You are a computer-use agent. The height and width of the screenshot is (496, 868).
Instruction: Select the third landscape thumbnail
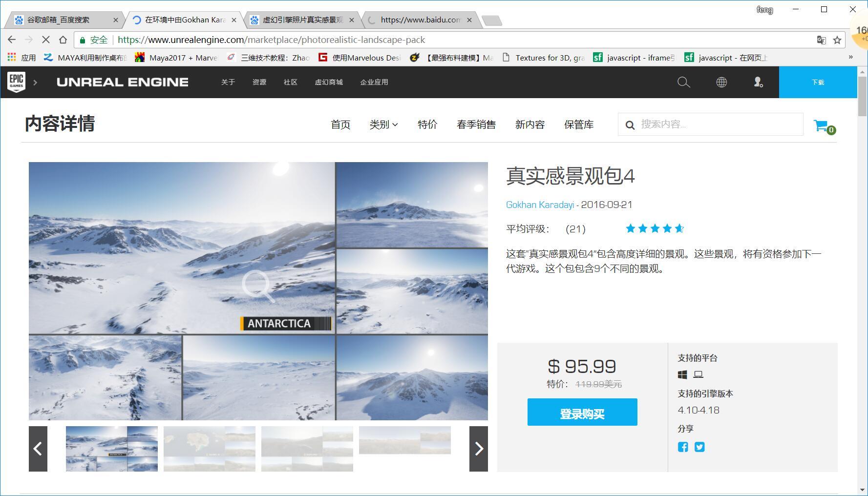click(x=307, y=449)
